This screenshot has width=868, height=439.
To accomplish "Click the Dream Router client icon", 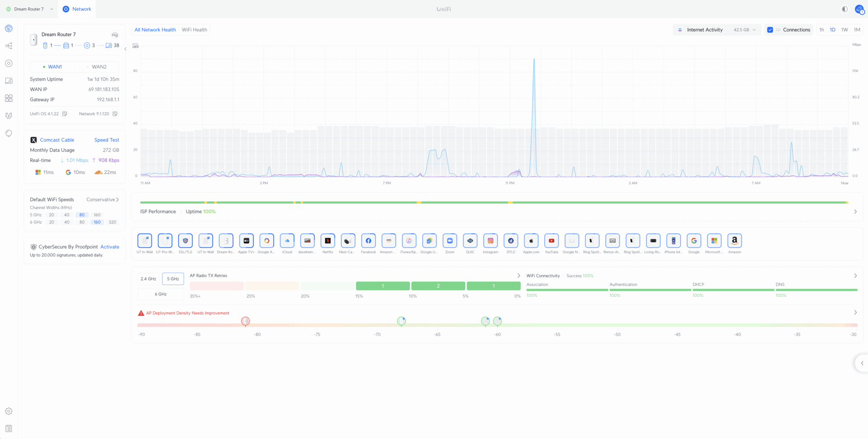I will tap(226, 241).
